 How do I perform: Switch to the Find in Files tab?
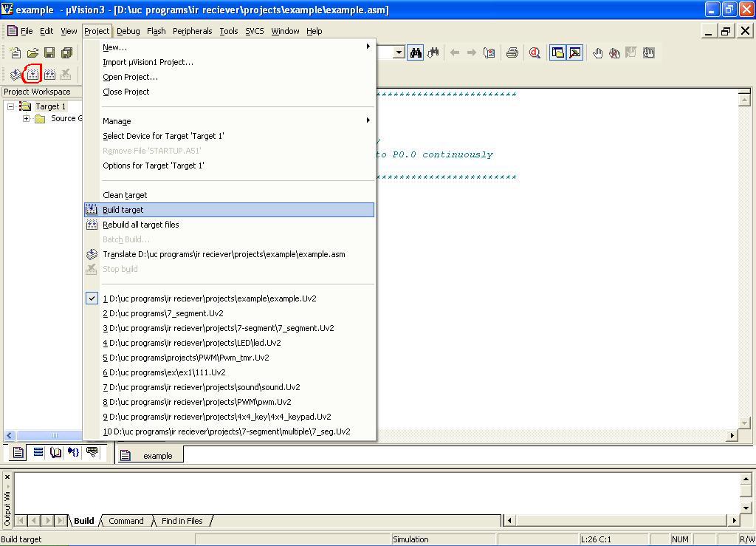click(x=182, y=521)
